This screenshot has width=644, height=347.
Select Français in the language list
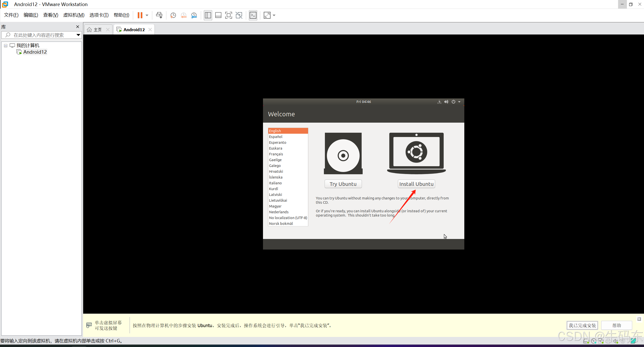(276, 154)
